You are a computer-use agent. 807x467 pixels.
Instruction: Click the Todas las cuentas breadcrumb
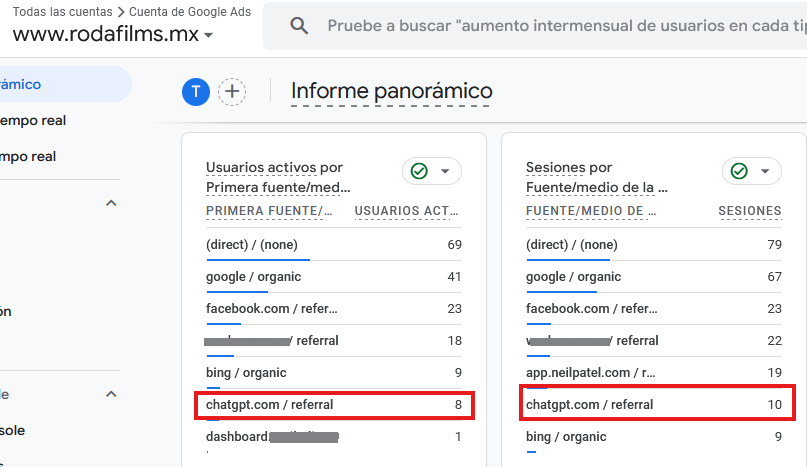[x=60, y=11]
